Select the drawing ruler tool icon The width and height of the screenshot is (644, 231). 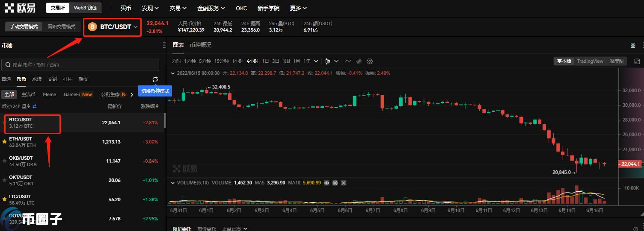pos(359,61)
